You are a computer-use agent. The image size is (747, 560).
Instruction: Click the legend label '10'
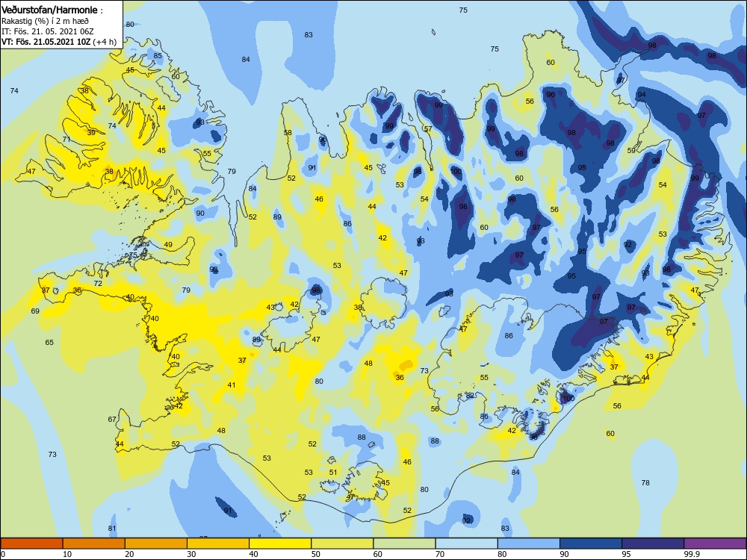67,554
